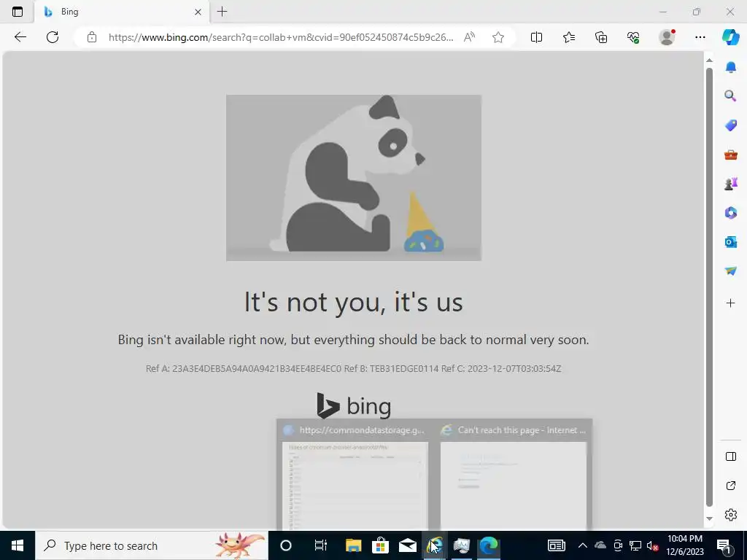Select the commondatastorage window preview

355,476
